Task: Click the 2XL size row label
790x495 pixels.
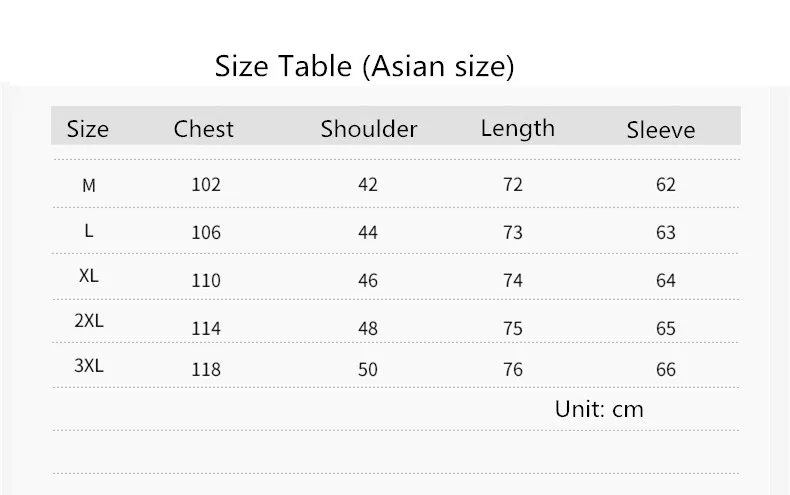Action: (x=89, y=321)
